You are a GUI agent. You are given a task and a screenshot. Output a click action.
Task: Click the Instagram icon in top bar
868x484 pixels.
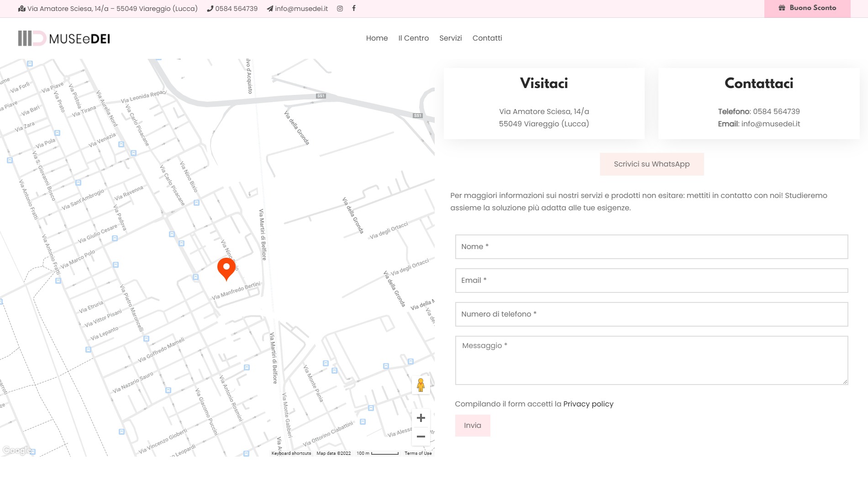tap(340, 9)
